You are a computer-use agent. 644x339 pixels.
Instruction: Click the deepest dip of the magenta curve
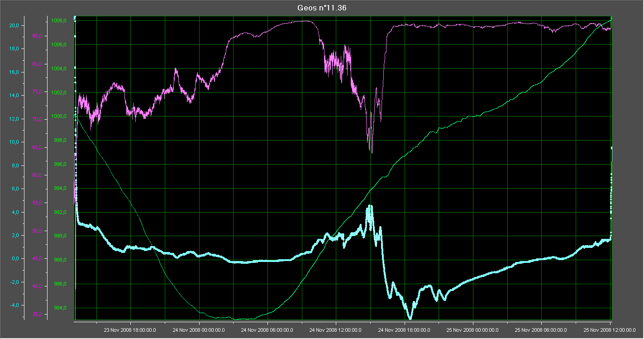pos(372,153)
